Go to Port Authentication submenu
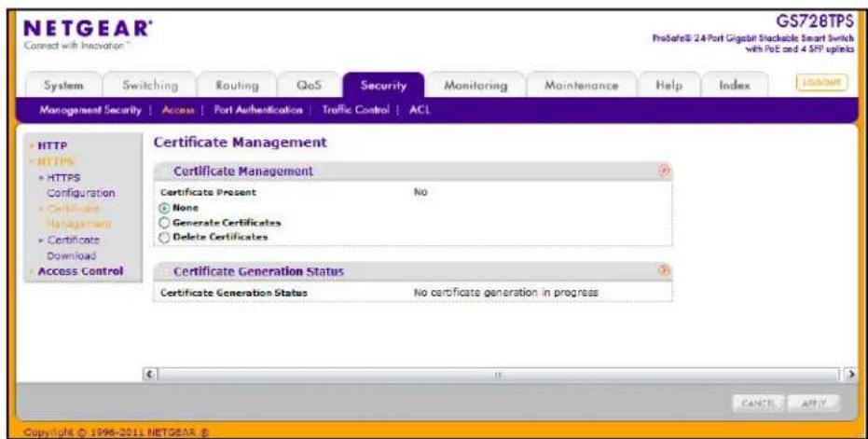The image size is (868, 439). click(258, 110)
